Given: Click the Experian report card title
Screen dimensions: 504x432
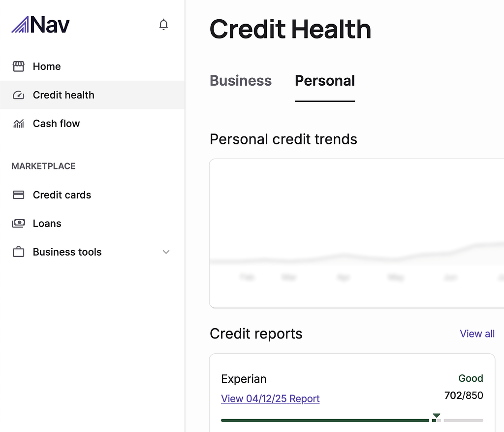Looking at the screenshot, I should tap(244, 379).
